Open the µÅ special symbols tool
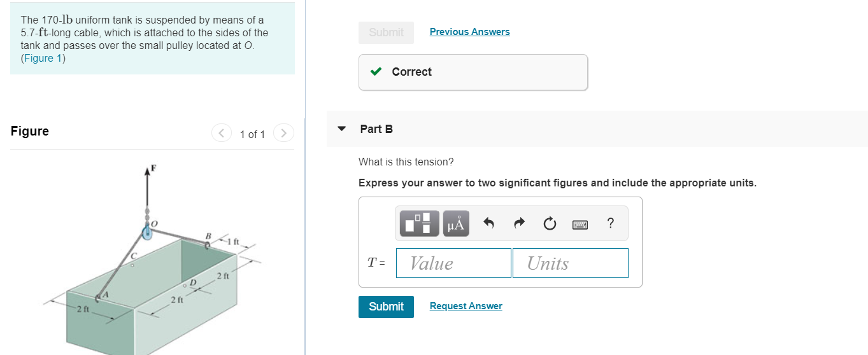 [x=456, y=223]
